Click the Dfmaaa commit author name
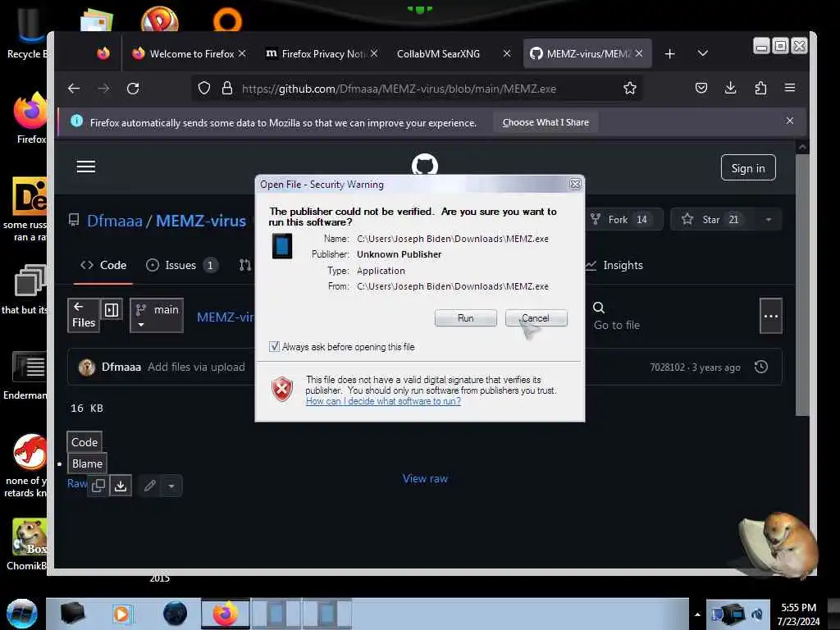 point(121,367)
